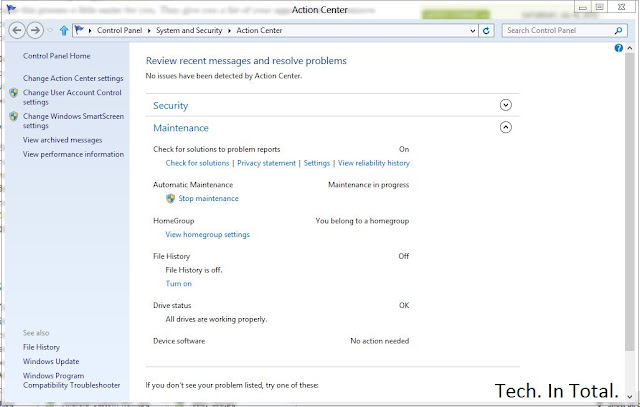Click the magnifier search icon
640x407 pixels.
[x=619, y=31]
